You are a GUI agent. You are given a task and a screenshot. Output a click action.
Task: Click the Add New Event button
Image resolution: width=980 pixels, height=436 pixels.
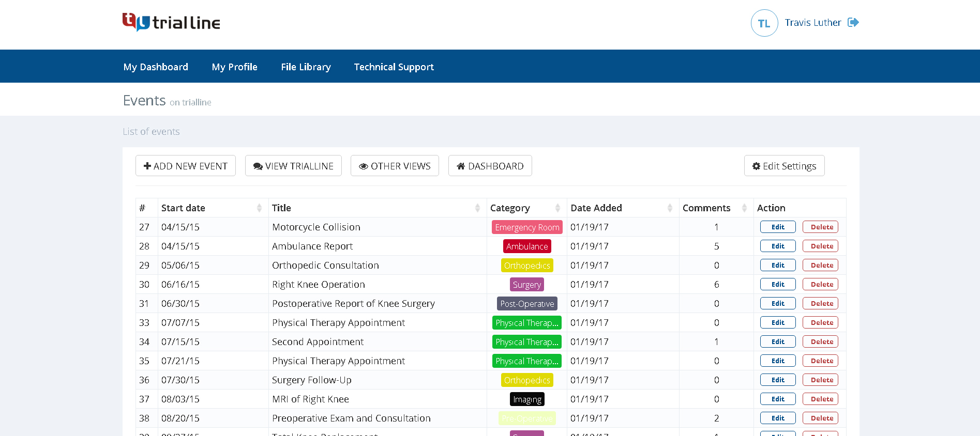pos(186,166)
